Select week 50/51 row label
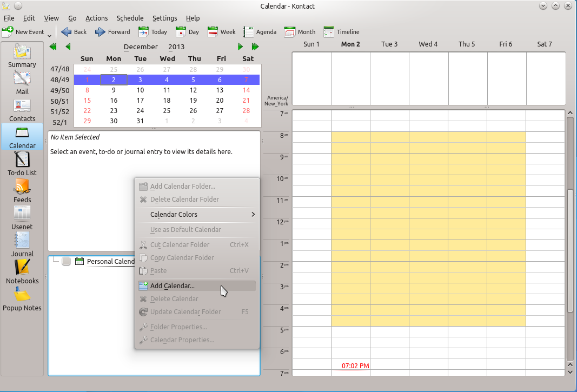The image size is (577, 392). click(59, 101)
